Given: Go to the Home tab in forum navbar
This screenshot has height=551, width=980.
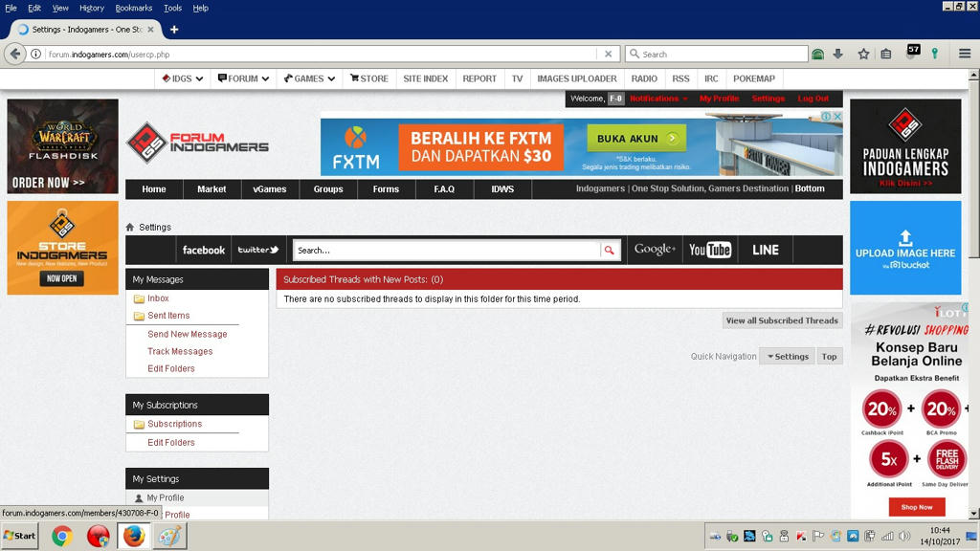Looking at the screenshot, I should (x=154, y=189).
